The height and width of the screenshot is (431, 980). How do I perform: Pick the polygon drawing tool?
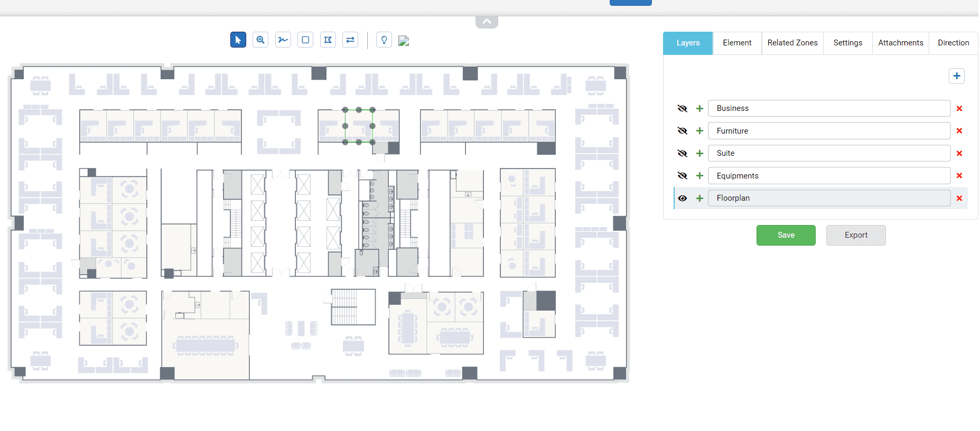pos(328,40)
